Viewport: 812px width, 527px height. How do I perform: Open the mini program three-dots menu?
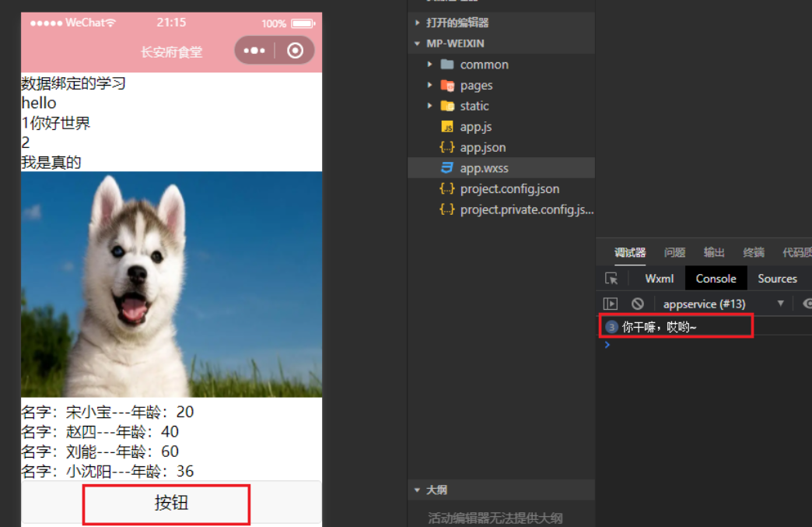pos(254,51)
